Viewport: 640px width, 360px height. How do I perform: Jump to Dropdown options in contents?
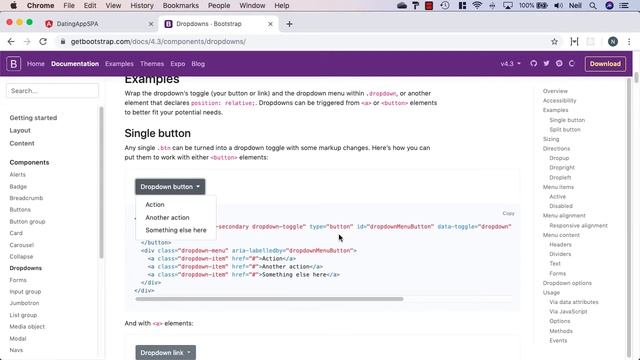coord(567,283)
